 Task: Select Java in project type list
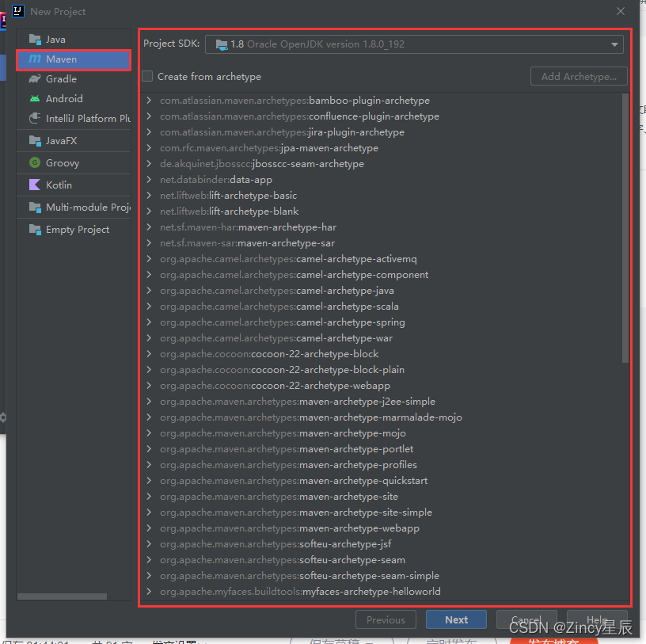click(x=74, y=40)
